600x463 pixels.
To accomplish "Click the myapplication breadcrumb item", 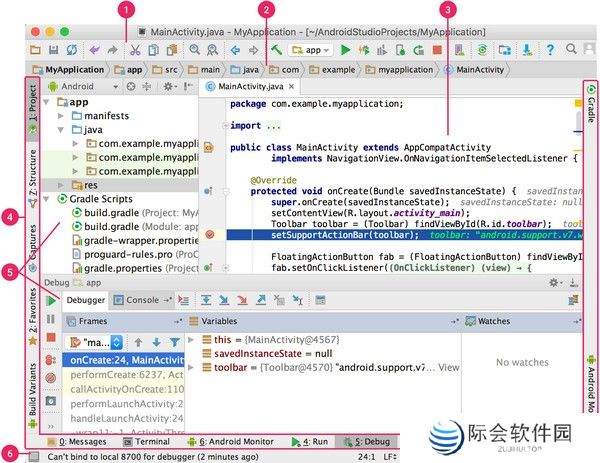I will [399, 70].
